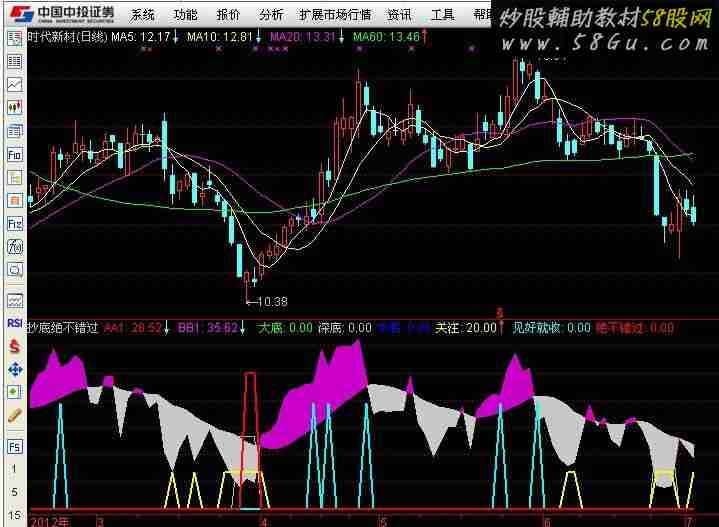Open the 分析 menu
719x527 pixels.
(271, 14)
